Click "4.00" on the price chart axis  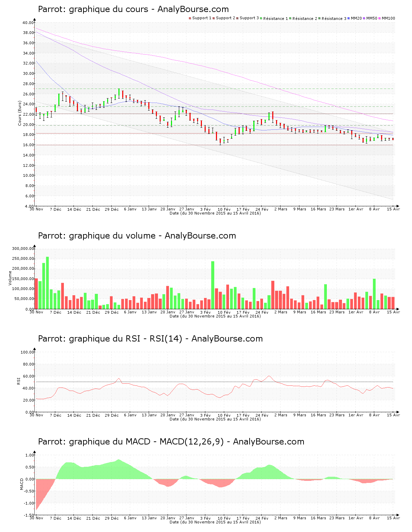point(29,206)
